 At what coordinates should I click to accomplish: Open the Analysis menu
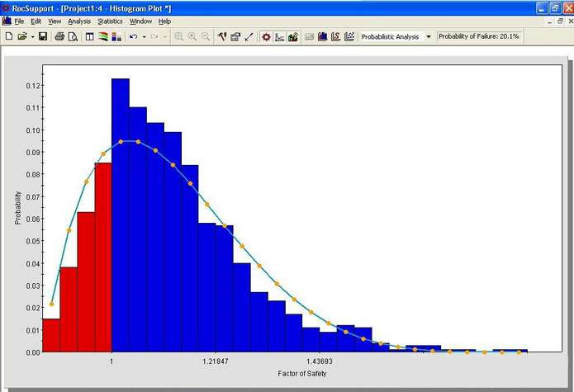click(79, 21)
